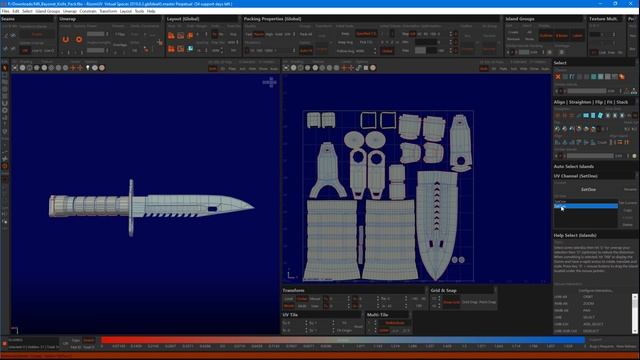Click frame-all icon in UV viewport toolbar
This screenshot has width=640, height=360.
click(x=286, y=68)
